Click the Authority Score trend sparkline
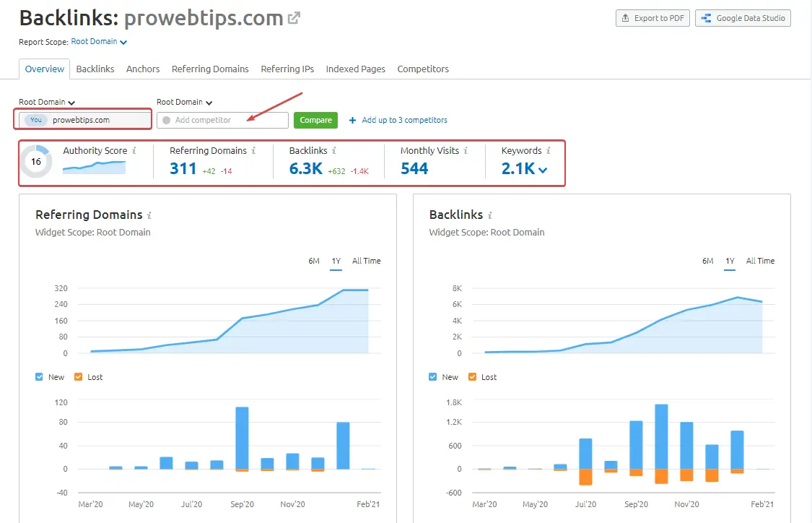Image resolution: width=812 pixels, height=523 pixels. tap(95, 167)
